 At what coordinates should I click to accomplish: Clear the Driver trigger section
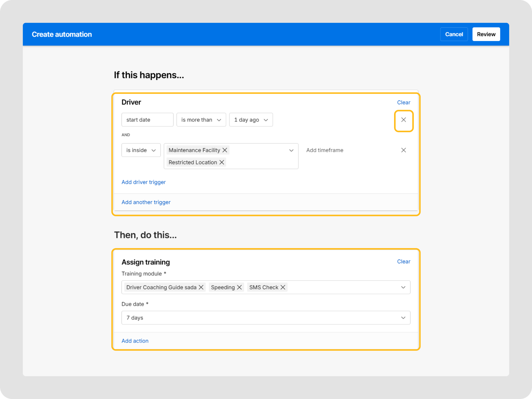(x=403, y=102)
